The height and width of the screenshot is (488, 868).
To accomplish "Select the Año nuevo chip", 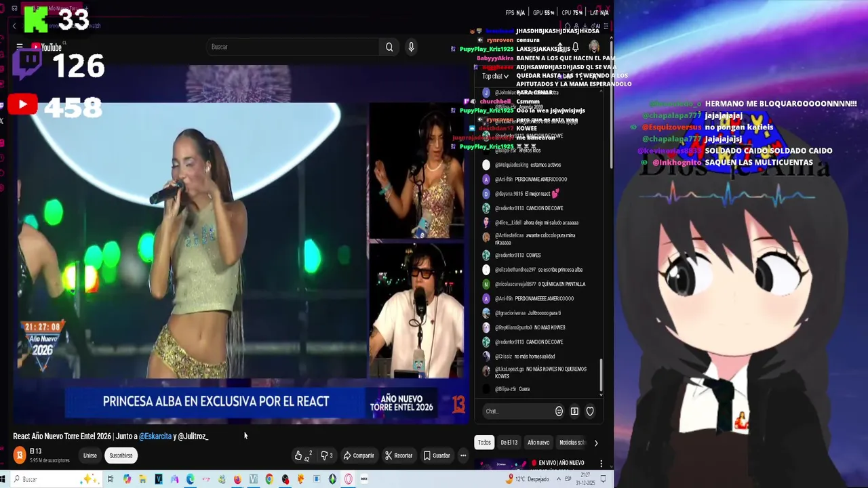I will 538,443.
